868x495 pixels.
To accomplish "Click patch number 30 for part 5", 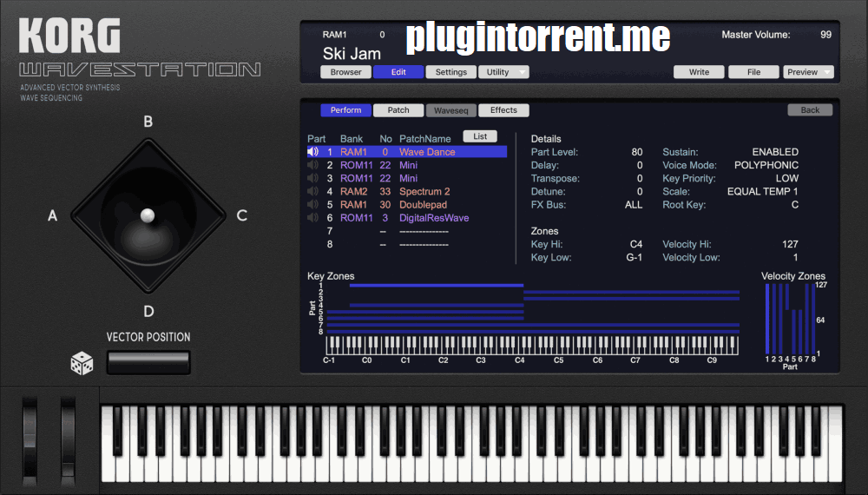I will click(385, 205).
